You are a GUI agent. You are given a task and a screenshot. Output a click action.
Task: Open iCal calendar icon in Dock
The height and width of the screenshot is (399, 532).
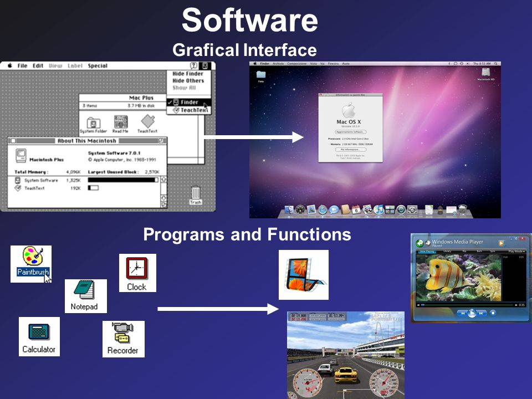(356, 209)
